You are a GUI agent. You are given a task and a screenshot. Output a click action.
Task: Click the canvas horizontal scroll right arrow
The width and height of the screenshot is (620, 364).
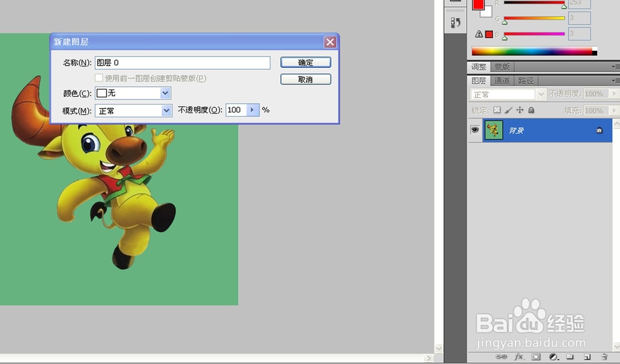coord(428,358)
